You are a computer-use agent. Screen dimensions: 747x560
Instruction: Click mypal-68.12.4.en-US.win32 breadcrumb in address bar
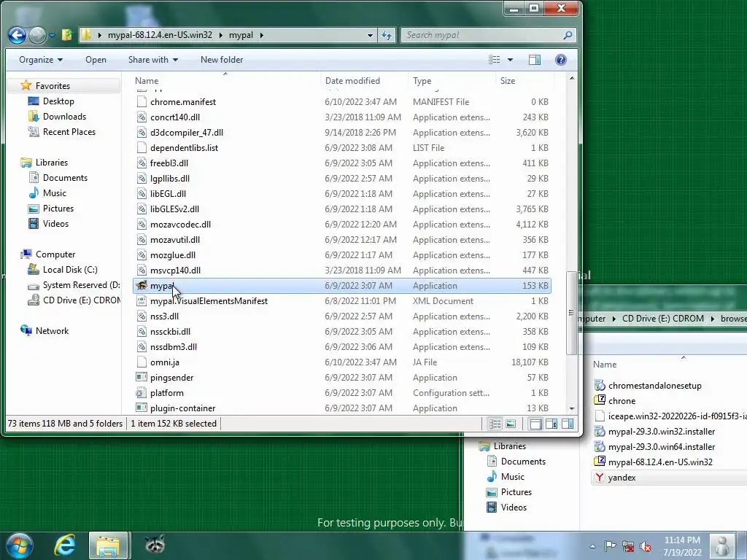tap(160, 35)
